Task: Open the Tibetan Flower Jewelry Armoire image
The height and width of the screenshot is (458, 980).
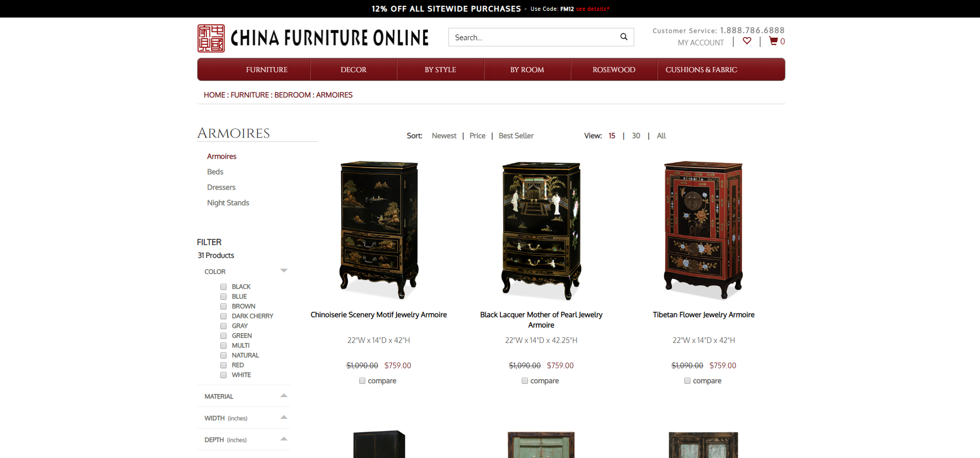Action: coord(703,230)
